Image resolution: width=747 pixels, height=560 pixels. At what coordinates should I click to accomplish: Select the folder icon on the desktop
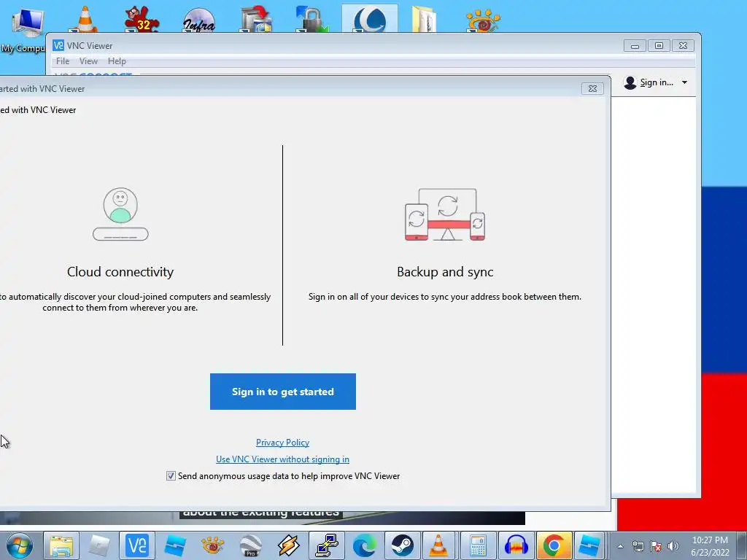click(x=424, y=19)
